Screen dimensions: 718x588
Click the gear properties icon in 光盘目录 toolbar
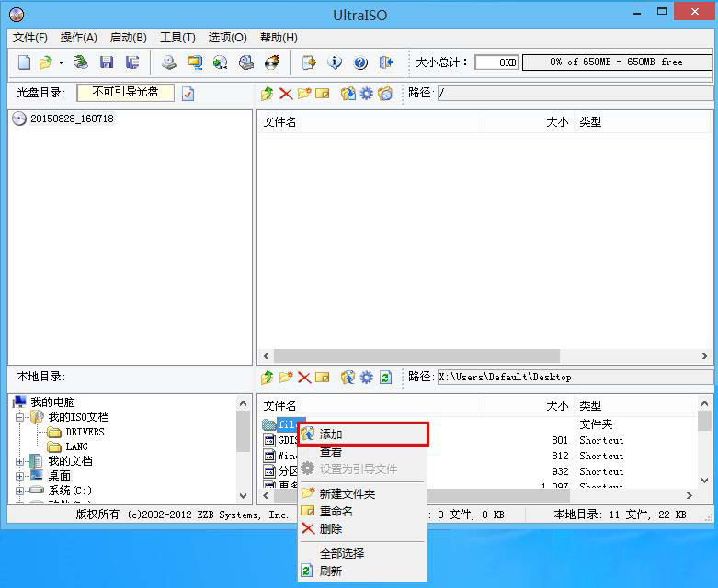coord(366,94)
